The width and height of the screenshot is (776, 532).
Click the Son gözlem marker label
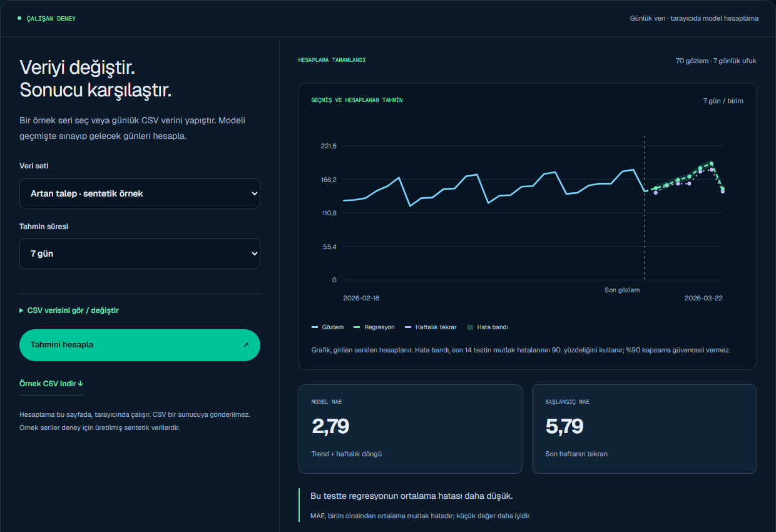pyautogui.click(x=622, y=290)
